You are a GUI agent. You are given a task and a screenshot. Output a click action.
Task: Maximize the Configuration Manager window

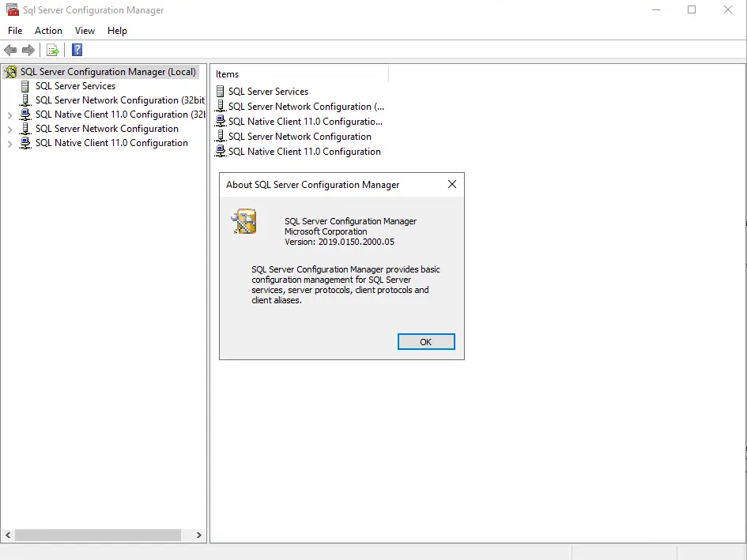click(x=692, y=9)
